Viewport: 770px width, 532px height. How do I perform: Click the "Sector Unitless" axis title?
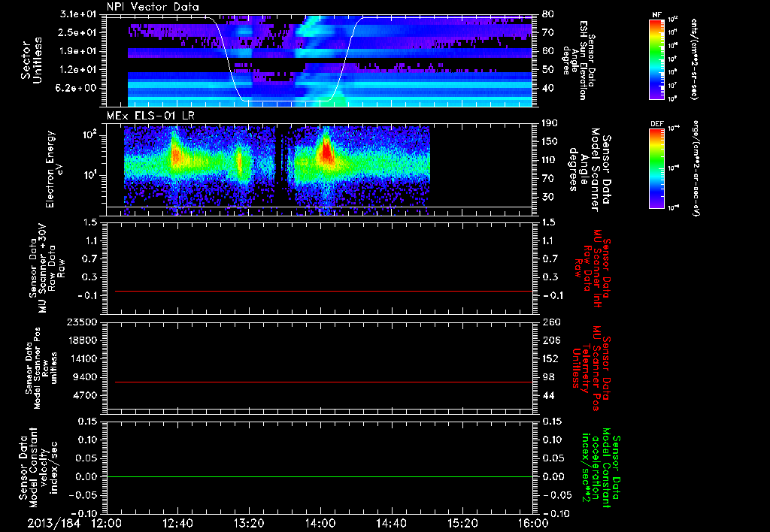32,60
